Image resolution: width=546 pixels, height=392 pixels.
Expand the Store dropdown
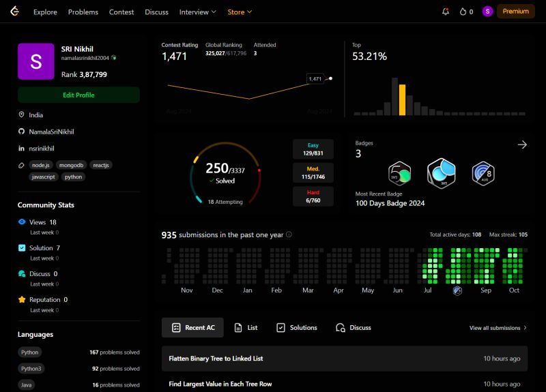point(240,12)
